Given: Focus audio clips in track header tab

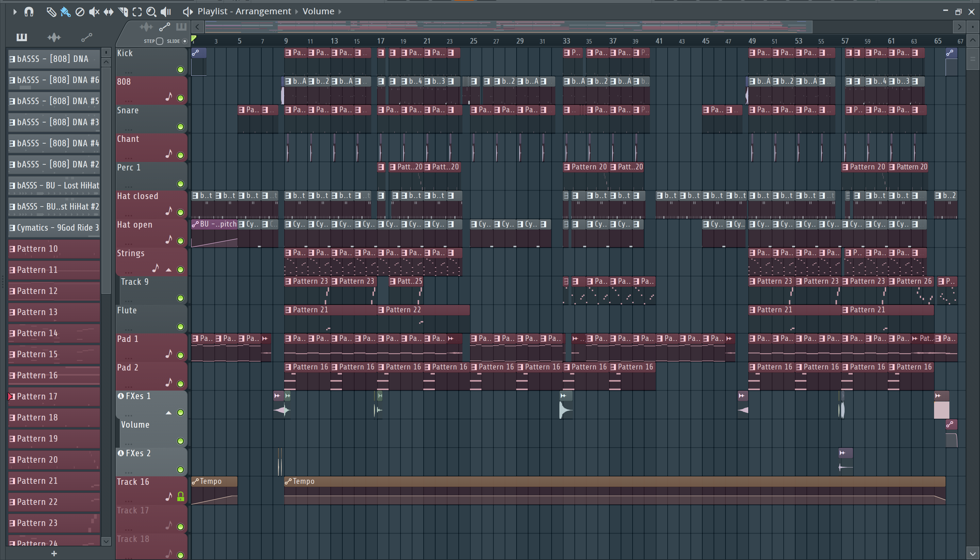Looking at the screenshot, I should coord(146,27).
